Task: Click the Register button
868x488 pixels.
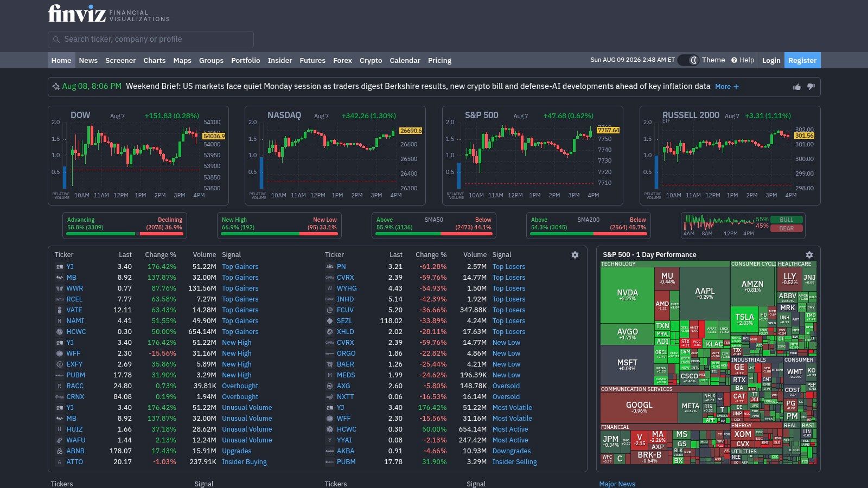Action: [x=802, y=60]
